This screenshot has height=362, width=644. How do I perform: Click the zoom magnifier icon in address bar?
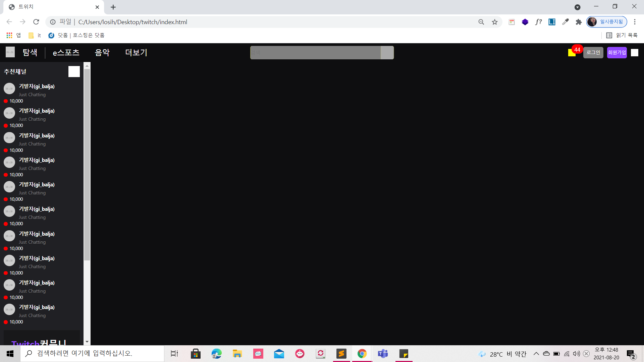(x=481, y=22)
